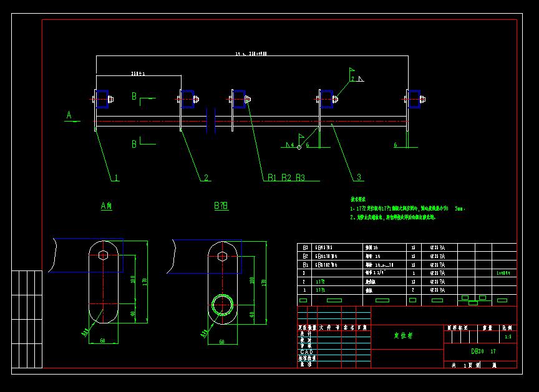Select the drawing number "DB30 17"
The image size is (539, 392).
click(483, 351)
